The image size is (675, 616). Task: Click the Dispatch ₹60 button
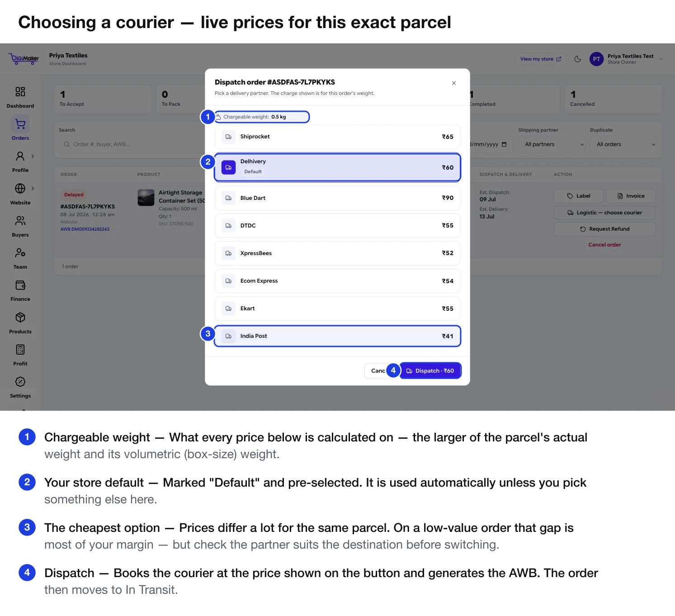tap(430, 371)
